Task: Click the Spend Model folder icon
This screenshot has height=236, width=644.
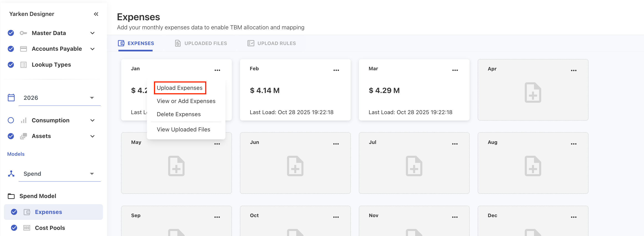Action: tap(11, 196)
